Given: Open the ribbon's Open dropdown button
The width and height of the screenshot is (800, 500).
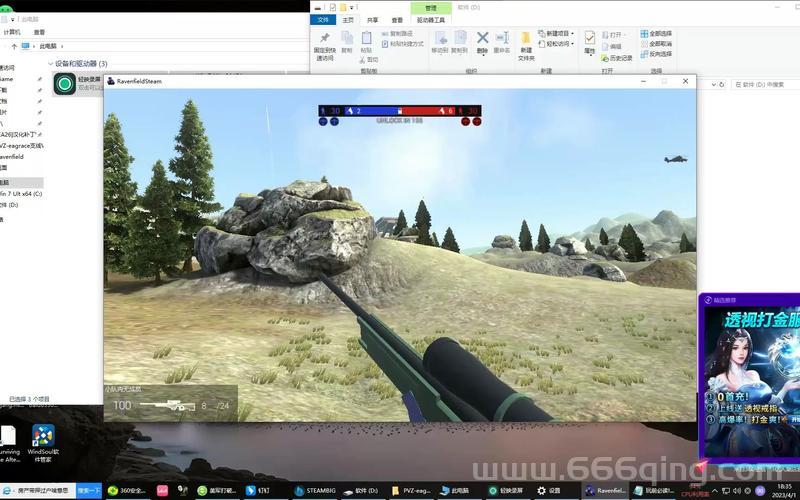Looking at the screenshot, I should (x=613, y=35).
